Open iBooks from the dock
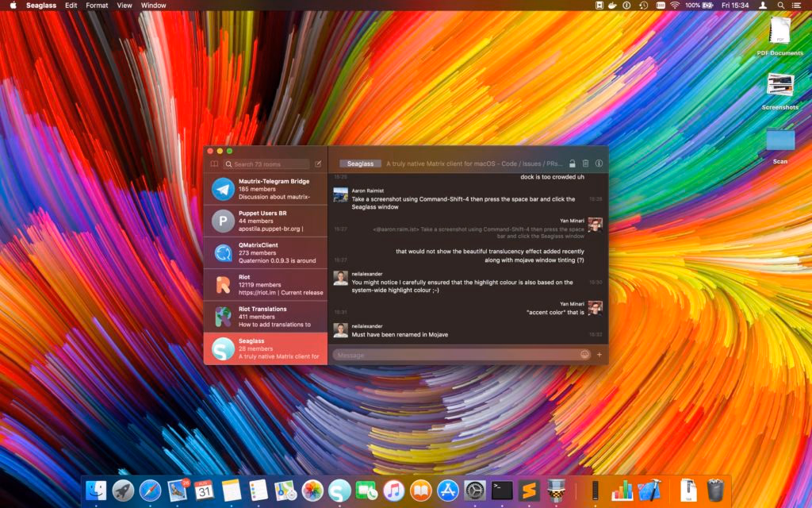 420,490
